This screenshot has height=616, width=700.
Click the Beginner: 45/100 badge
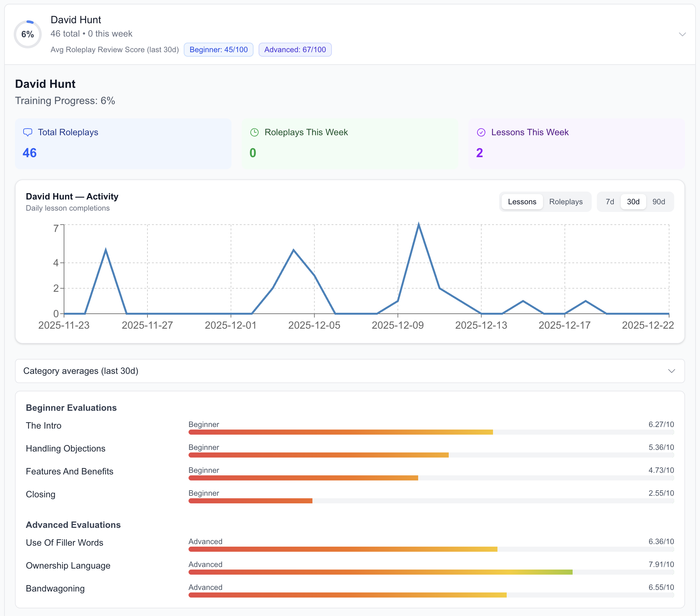click(x=218, y=50)
